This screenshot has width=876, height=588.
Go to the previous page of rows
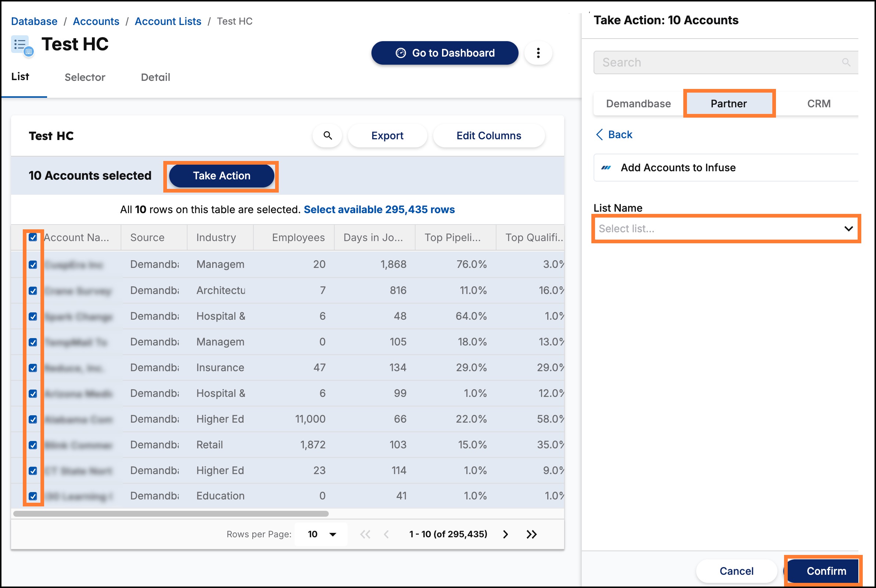(386, 534)
